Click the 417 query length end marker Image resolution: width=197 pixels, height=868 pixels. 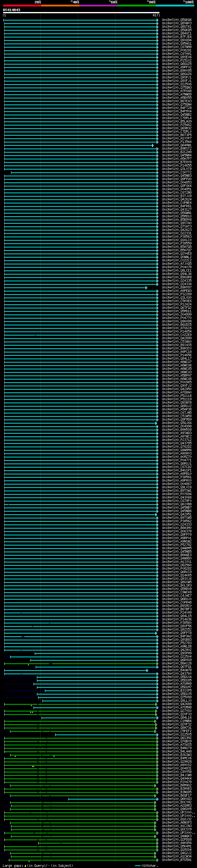155,15
